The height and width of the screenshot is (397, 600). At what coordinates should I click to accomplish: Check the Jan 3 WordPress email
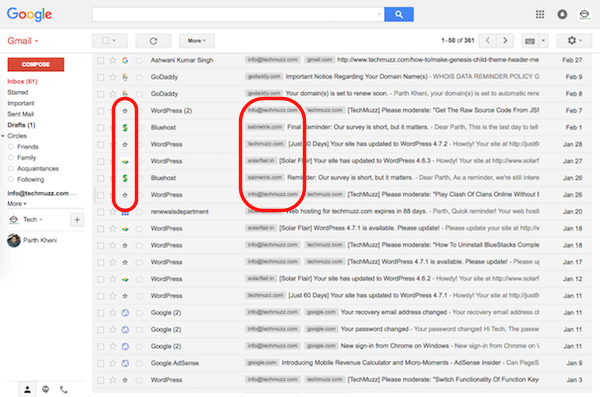101,380
